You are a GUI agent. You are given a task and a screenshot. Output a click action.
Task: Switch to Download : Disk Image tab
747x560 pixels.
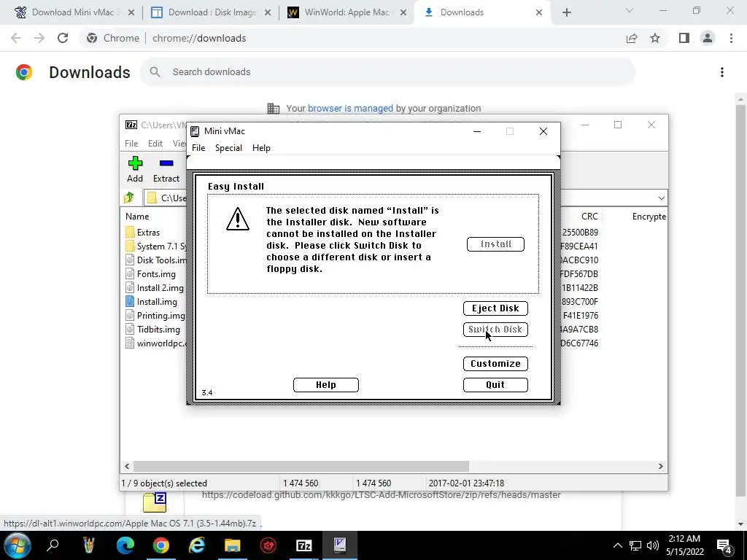point(211,12)
